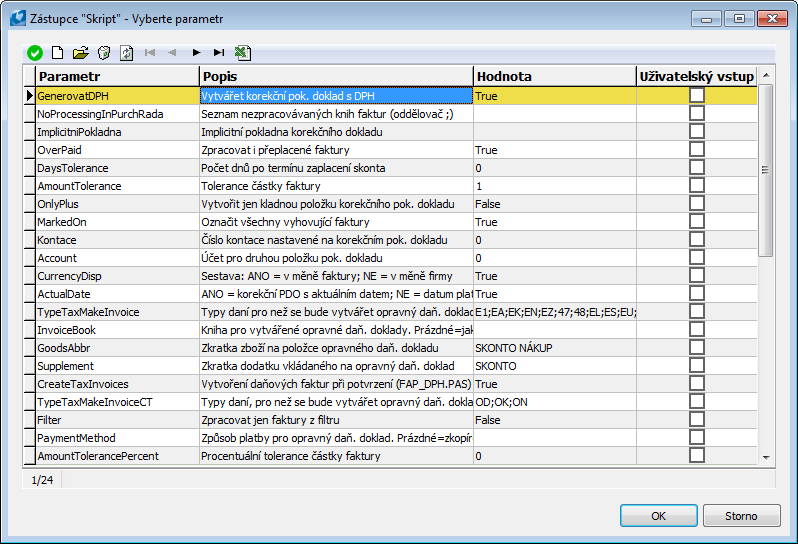The width and height of the screenshot is (798, 544).
Task: Click the new blank document icon
Action: pos(58,52)
